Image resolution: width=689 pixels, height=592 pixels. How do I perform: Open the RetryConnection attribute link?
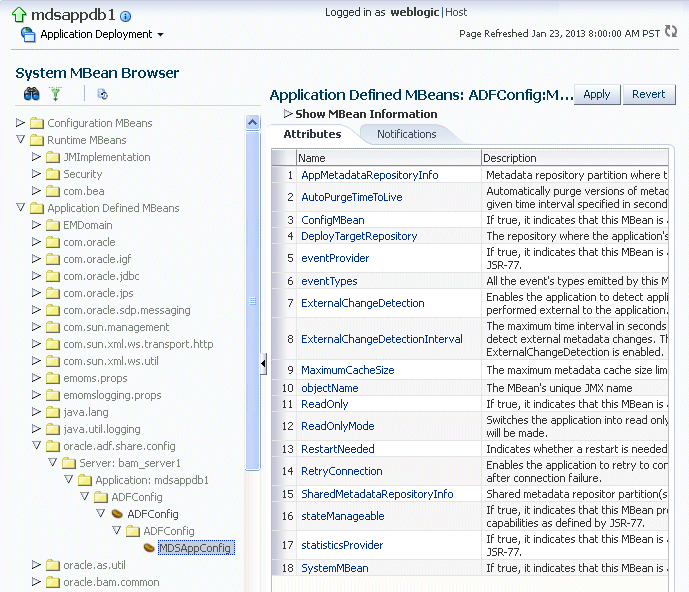pyautogui.click(x=341, y=471)
